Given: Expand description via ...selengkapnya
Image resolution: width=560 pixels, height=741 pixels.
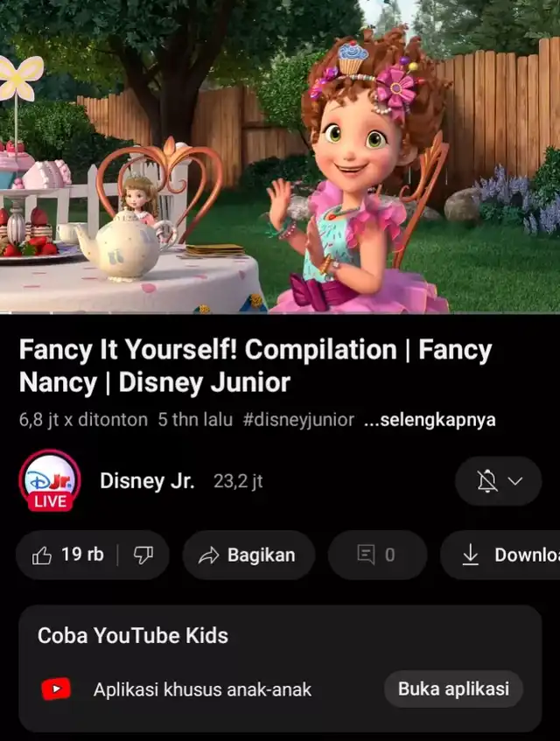Looking at the screenshot, I should 430,420.
